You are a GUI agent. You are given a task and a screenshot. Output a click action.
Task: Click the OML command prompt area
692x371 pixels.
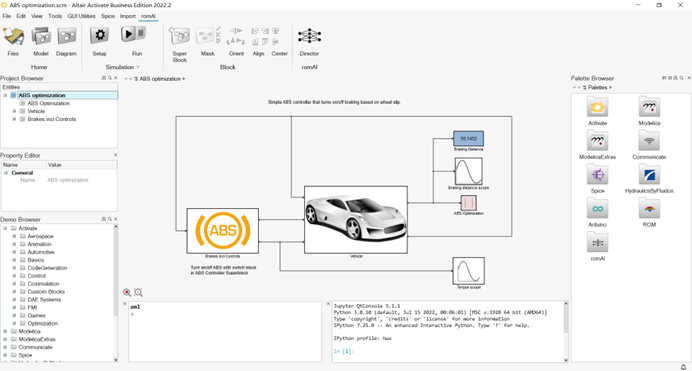tap(225, 332)
